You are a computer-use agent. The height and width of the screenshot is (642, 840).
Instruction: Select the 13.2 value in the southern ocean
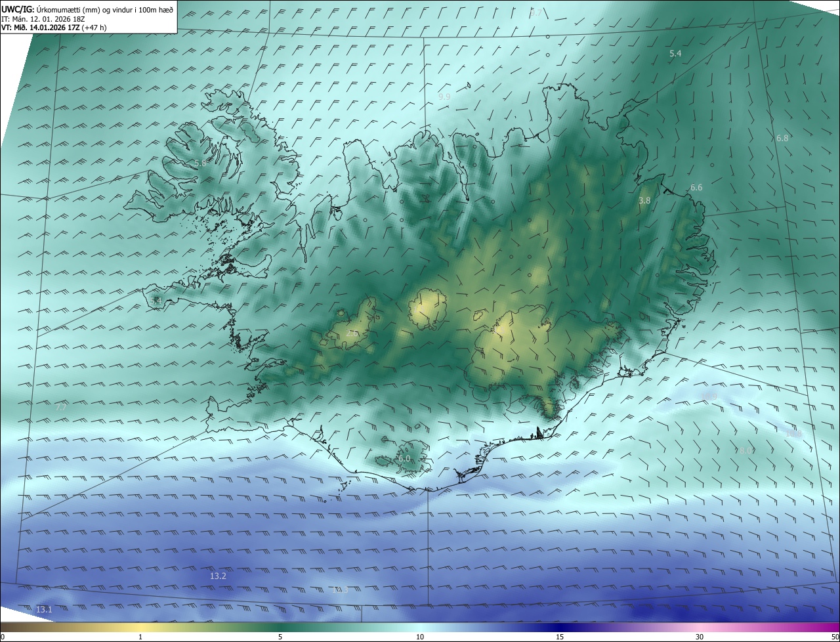(x=218, y=576)
